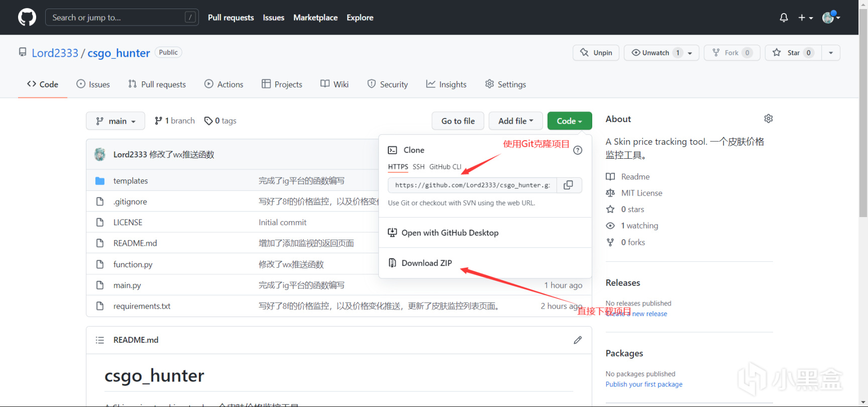Click Publish your first package
868x407 pixels.
(x=644, y=384)
